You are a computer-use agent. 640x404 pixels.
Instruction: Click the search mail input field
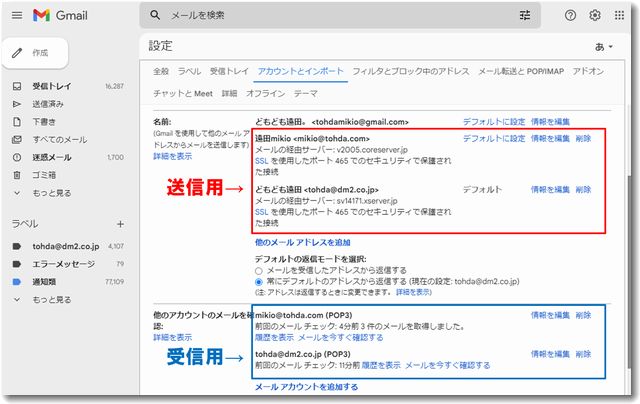tap(341, 16)
